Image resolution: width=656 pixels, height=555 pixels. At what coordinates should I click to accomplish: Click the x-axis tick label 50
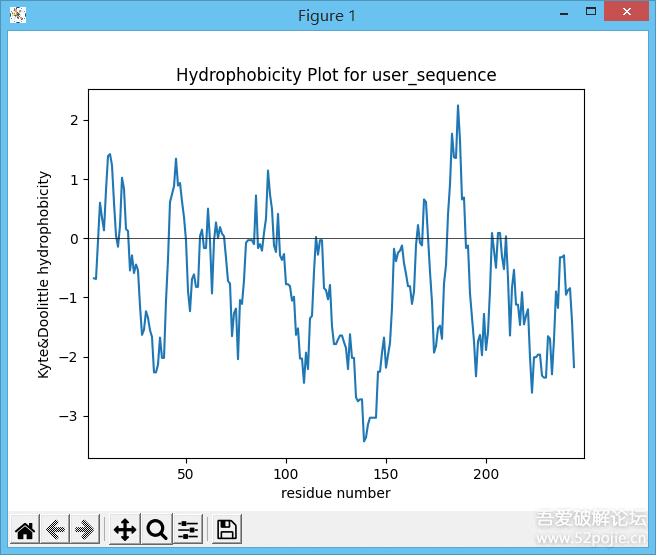(185, 474)
